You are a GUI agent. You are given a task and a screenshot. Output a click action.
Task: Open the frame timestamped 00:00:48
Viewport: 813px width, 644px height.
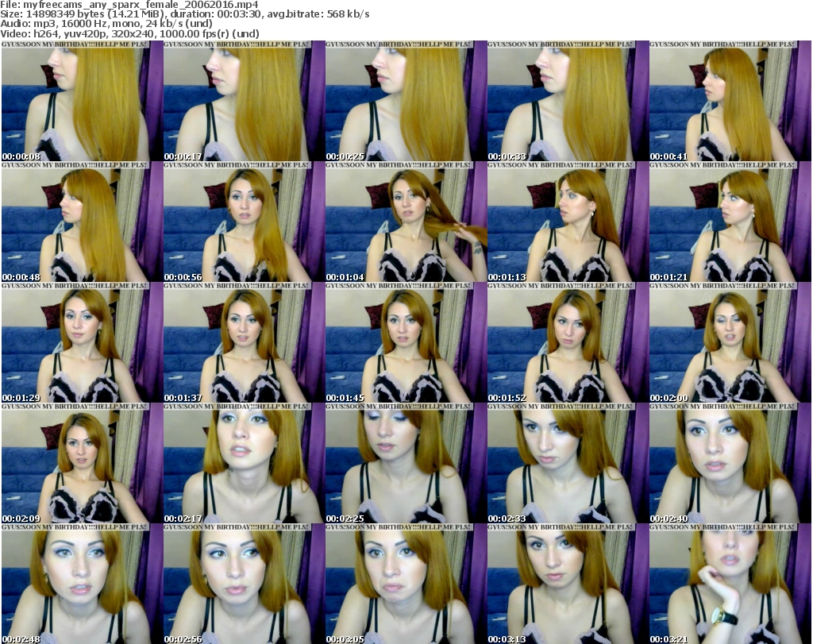[x=82, y=222]
